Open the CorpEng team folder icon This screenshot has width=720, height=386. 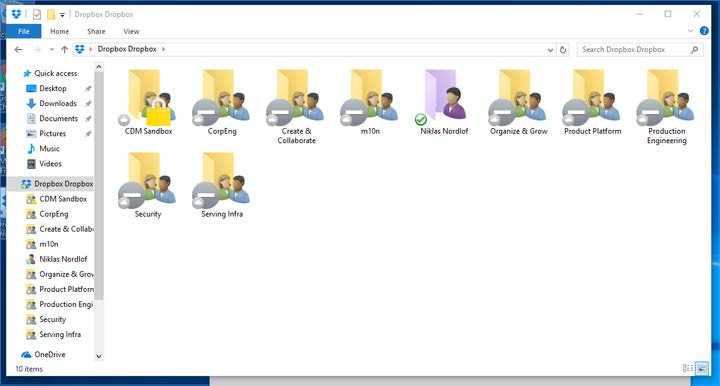click(x=221, y=98)
